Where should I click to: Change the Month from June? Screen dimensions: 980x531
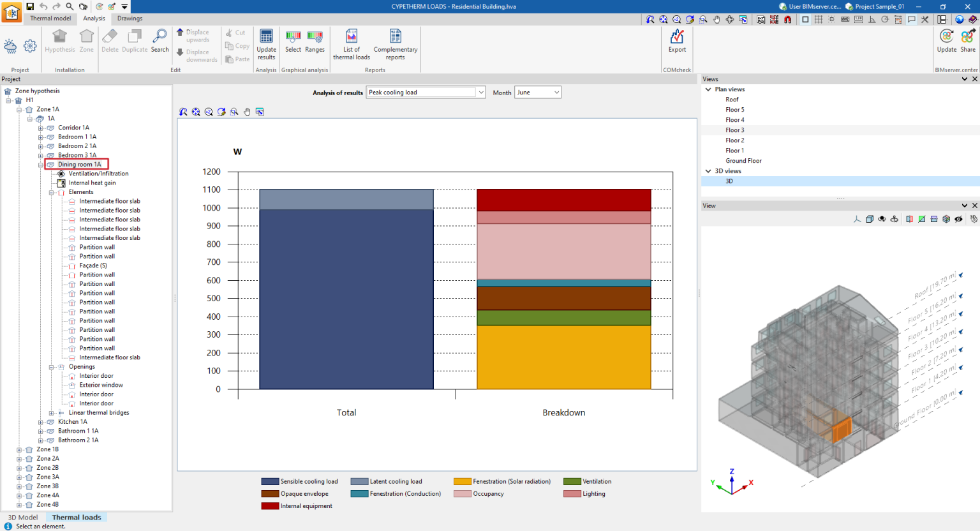click(x=556, y=92)
